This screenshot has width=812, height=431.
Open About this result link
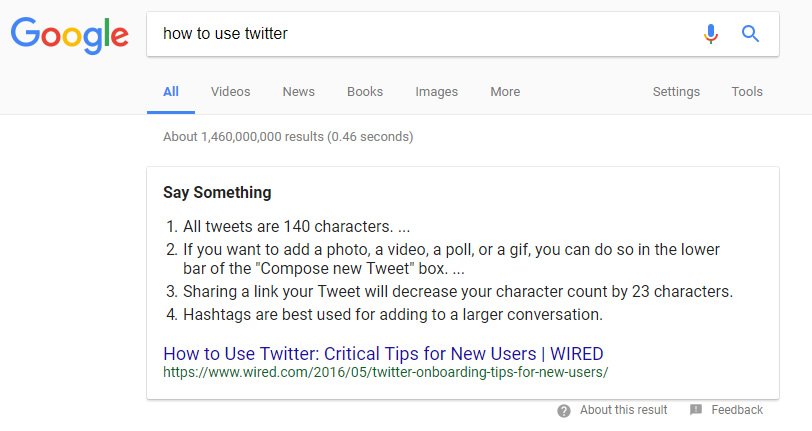(x=624, y=410)
